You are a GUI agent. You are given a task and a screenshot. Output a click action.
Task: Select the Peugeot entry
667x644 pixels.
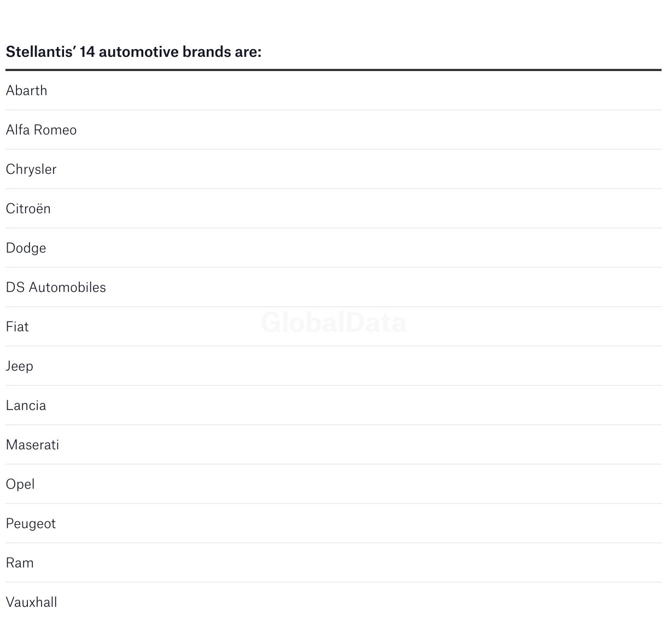point(333,523)
